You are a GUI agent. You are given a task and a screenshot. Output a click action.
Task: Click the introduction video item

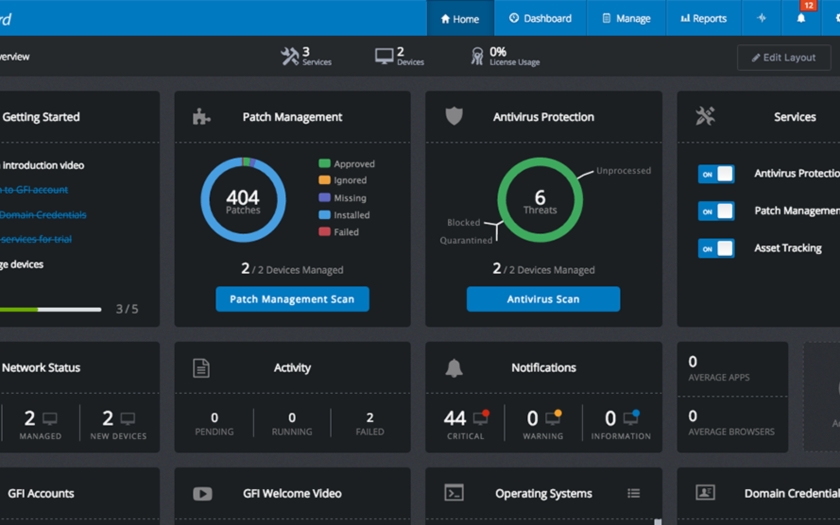click(x=42, y=165)
